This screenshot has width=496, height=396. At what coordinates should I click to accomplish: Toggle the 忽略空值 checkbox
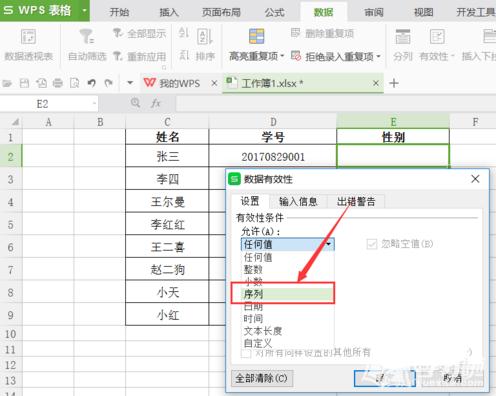pos(371,244)
